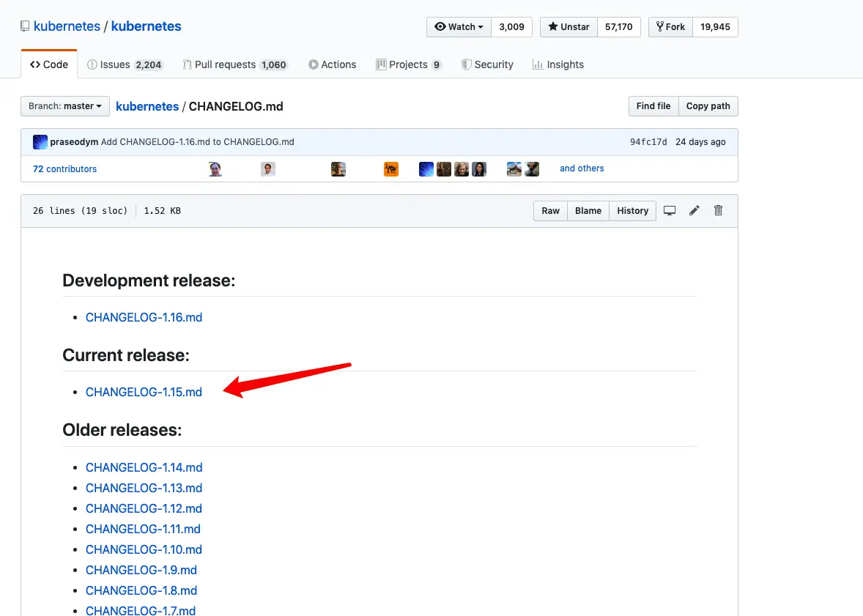863x616 pixels.
Task: Open CHANGELOG-1.11.md link
Action: click(143, 529)
